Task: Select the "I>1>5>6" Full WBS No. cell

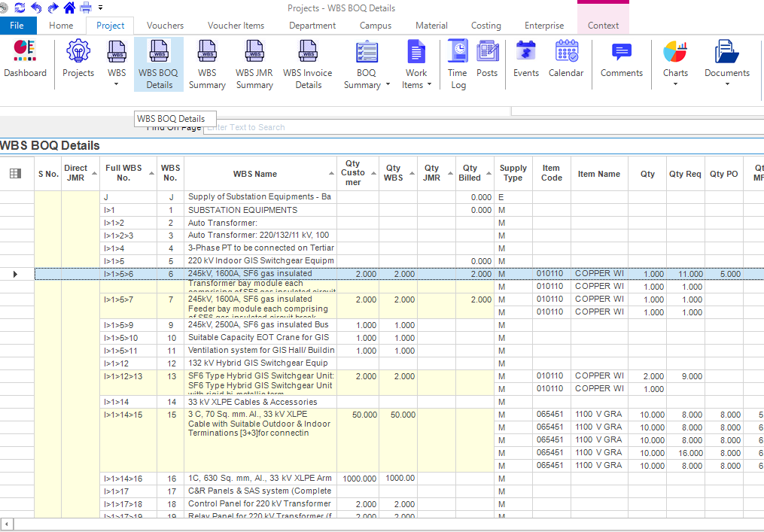Action: pyautogui.click(x=128, y=274)
